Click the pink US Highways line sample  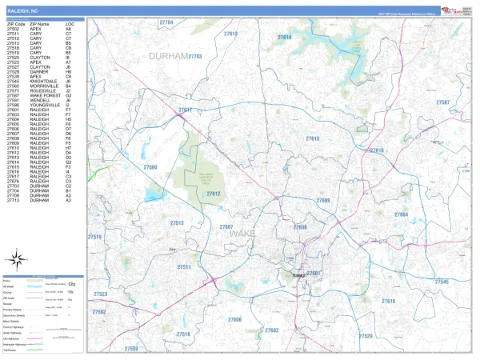35,338
